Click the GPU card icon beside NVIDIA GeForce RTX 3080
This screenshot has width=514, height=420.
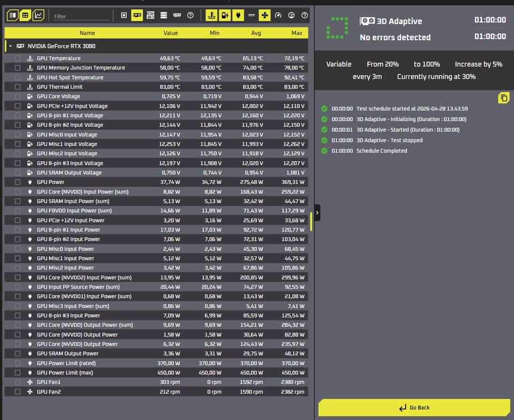(20, 46)
